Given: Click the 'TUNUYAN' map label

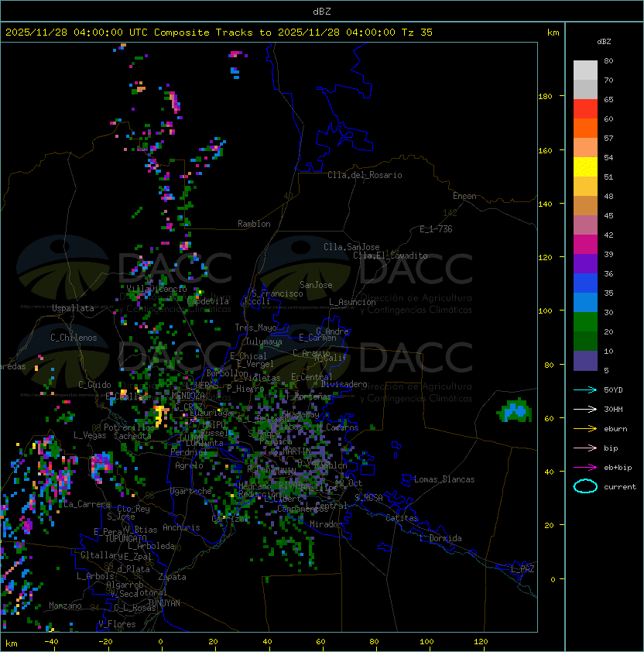Looking at the screenshot, I should click(164, 603).
